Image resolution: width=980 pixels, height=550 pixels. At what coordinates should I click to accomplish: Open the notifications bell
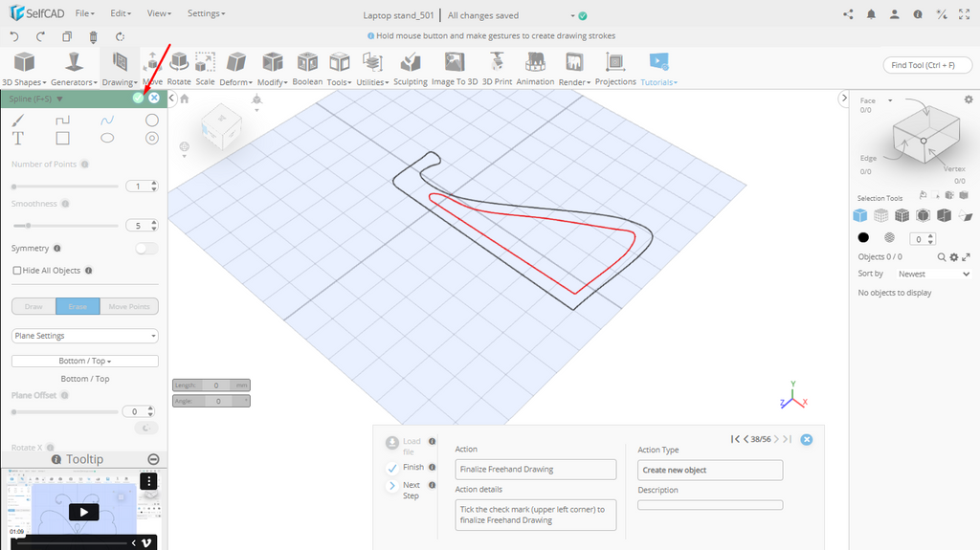click(871, 14)
